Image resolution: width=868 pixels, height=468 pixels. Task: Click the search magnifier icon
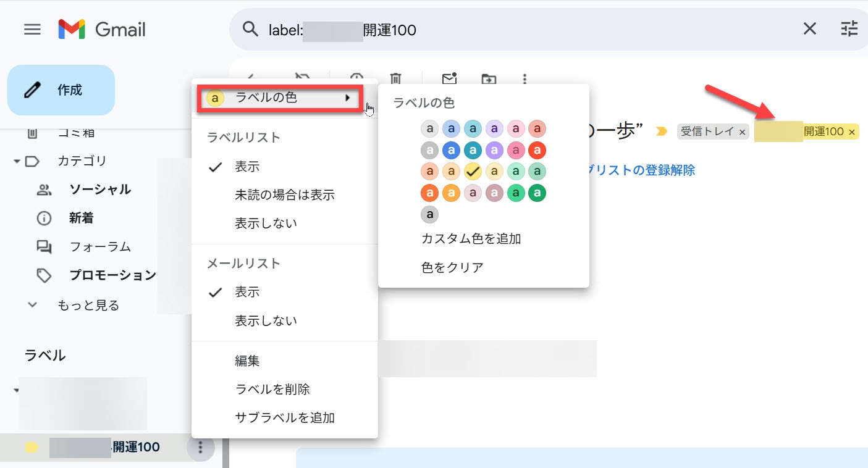click(250, 29)
